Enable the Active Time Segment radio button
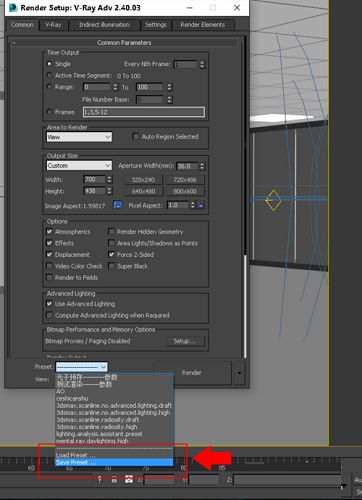 [49, 75]
